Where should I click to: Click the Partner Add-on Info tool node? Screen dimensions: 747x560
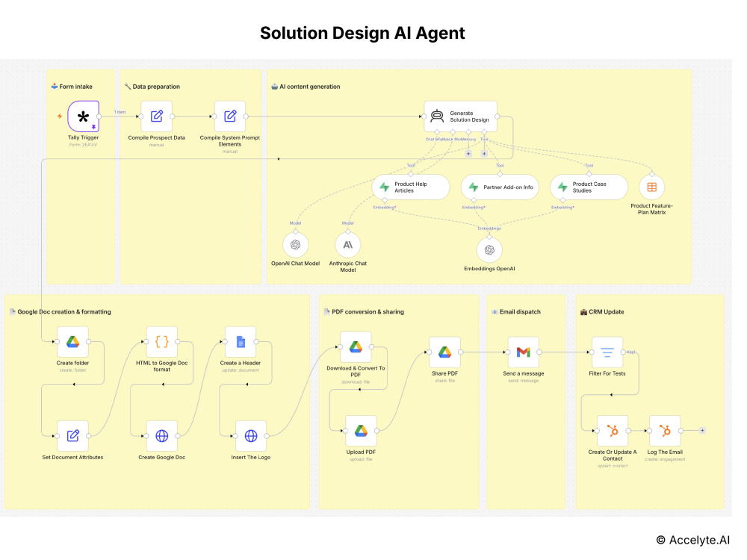(x=500, y=187)
